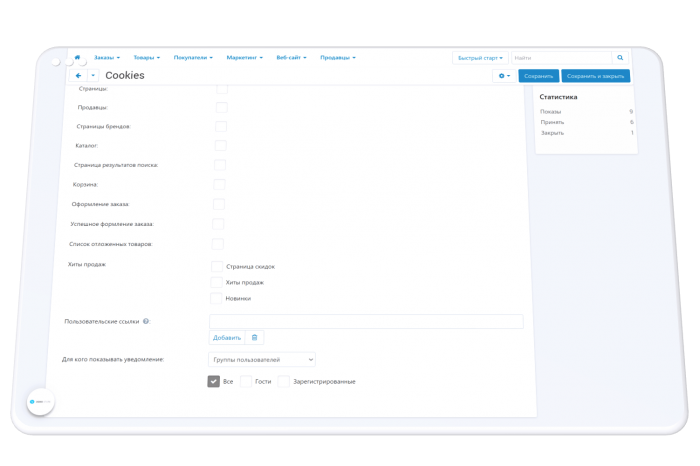700x466 pixels.
Task: Open the Быстрый старт dropdown
Action: [480, 58]
